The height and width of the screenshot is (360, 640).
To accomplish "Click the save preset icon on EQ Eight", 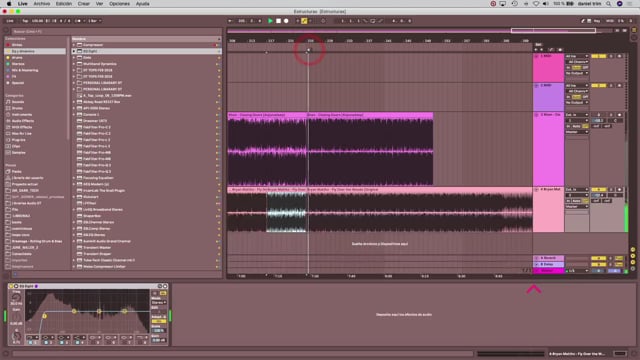I will [165, 286].
